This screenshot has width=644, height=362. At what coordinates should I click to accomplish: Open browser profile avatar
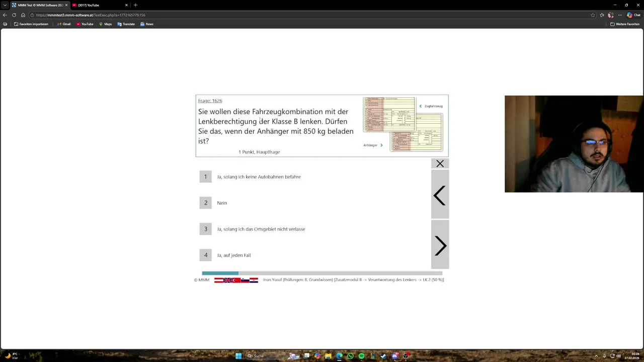point(611,15)
